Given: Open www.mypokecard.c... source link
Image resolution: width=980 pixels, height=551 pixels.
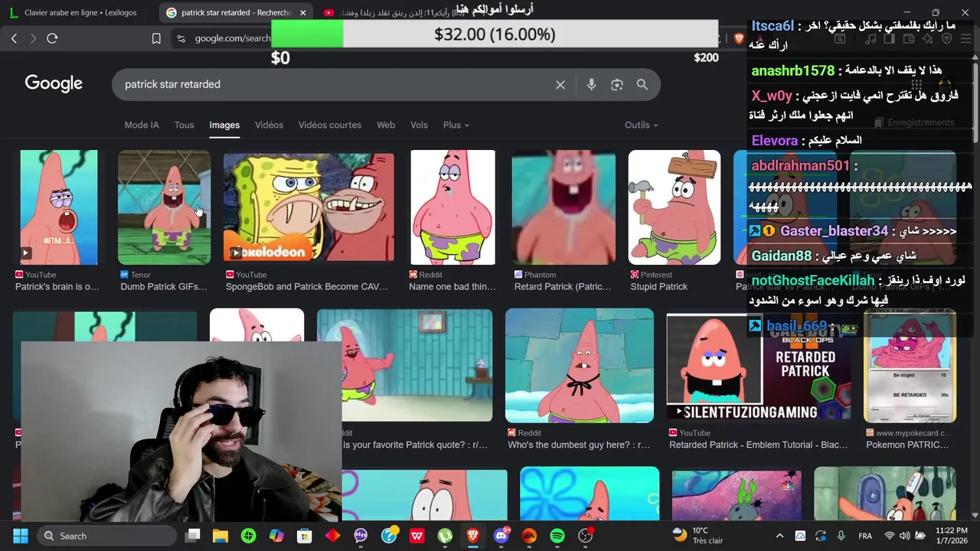Looking at the screenshot, I should 908,433.
